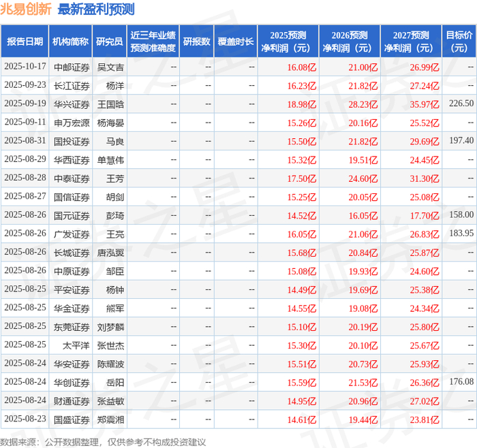The width and height of the screenshot is (477, 448).
Task: Click 27.02亿 profit value
Action: 425,401
